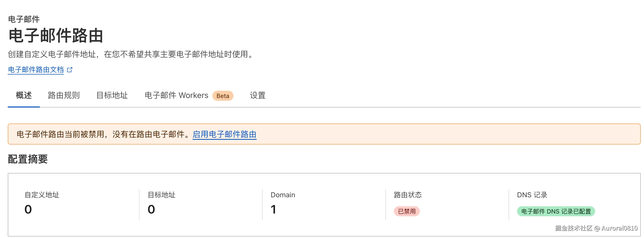The height and width of the screenshot is (238, 644).
Task: Click the external link icon beside 电子邮件路由文档
Action: (x=70, y=69)
